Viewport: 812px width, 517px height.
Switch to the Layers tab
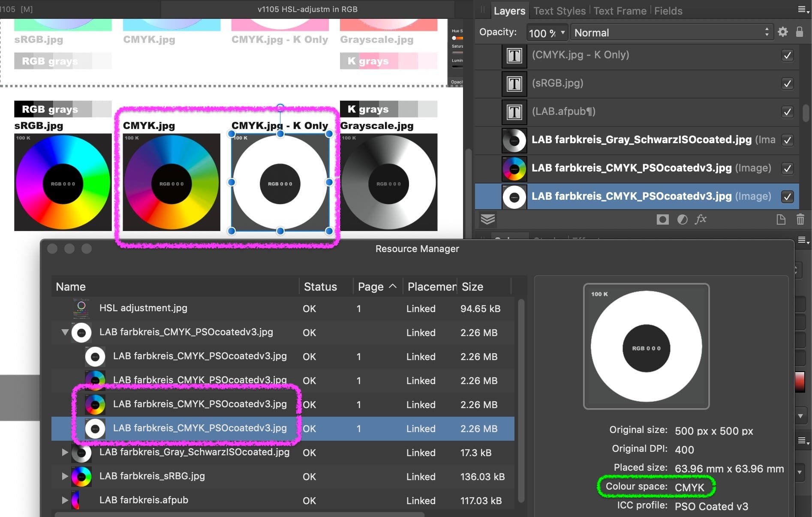tap(509, 11)
